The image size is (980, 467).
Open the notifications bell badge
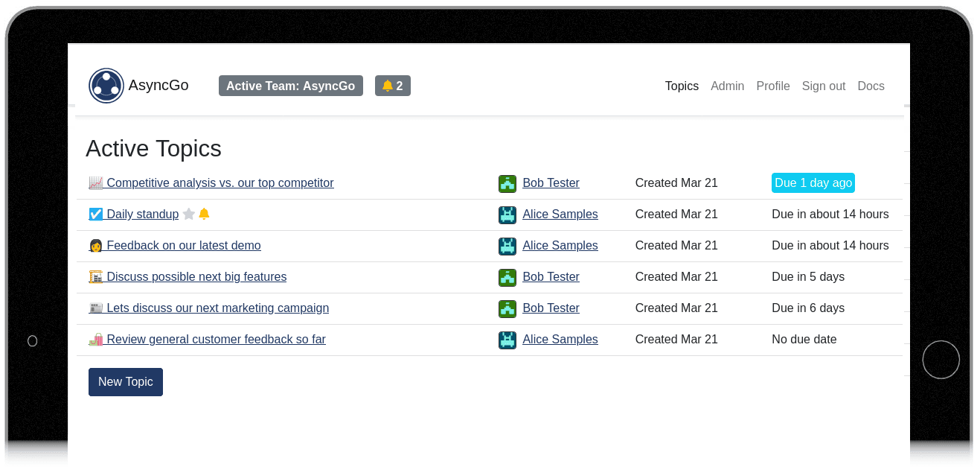point(392,86)
